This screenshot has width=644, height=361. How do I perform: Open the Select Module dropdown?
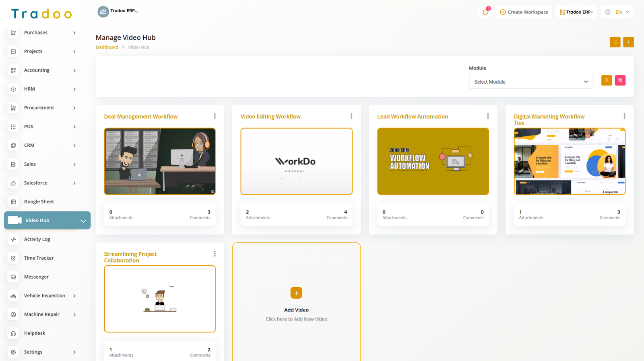pos(530,82)
